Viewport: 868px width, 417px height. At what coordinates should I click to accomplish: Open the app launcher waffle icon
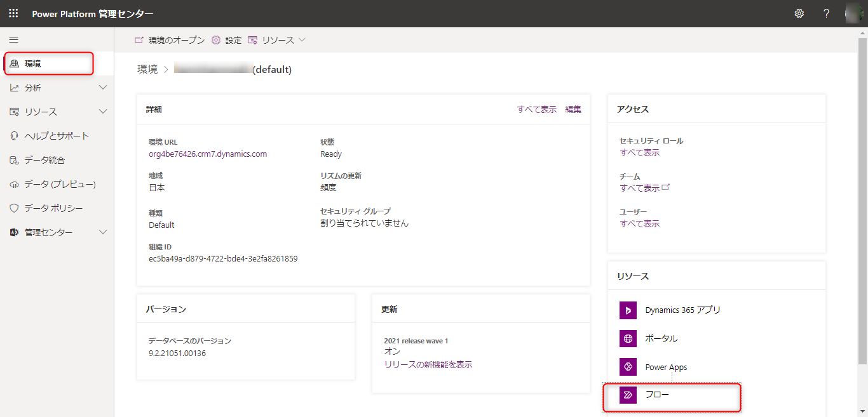(13, 13)
